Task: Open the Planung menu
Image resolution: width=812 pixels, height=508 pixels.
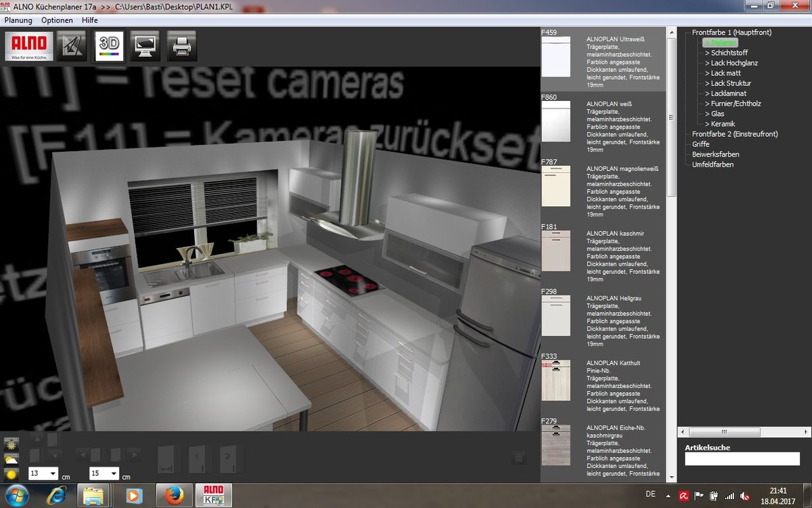Action: coord(18,20)
